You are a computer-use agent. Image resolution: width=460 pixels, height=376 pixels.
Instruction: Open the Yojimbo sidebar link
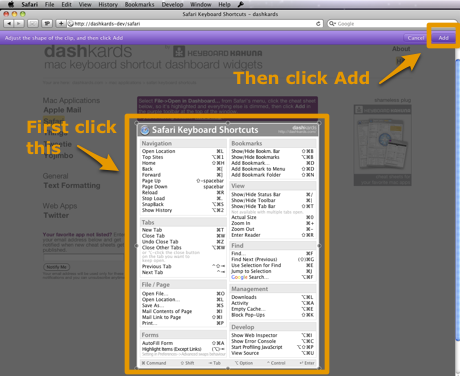point(58,155)
